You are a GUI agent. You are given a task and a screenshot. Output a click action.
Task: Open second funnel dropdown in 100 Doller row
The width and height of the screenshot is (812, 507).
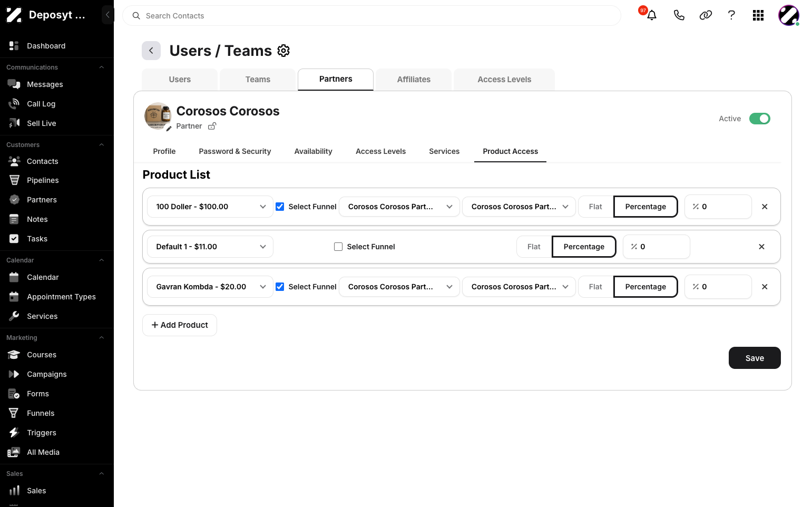click(519, 207)
